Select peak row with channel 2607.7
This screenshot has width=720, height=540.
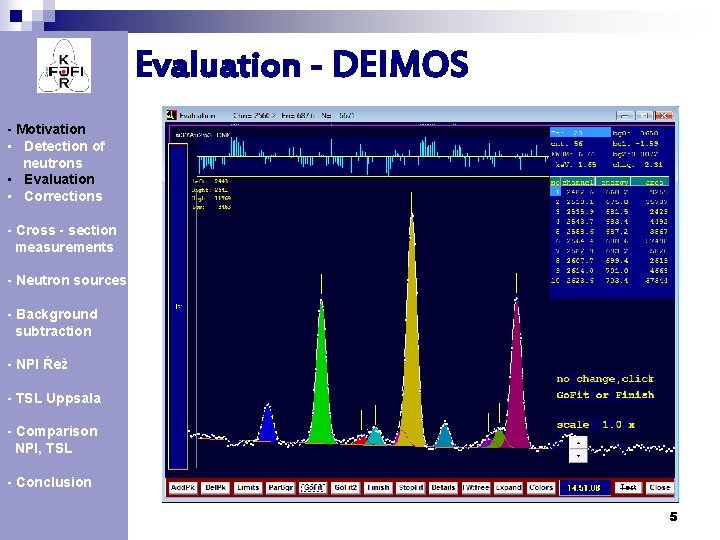pos(611,260)
